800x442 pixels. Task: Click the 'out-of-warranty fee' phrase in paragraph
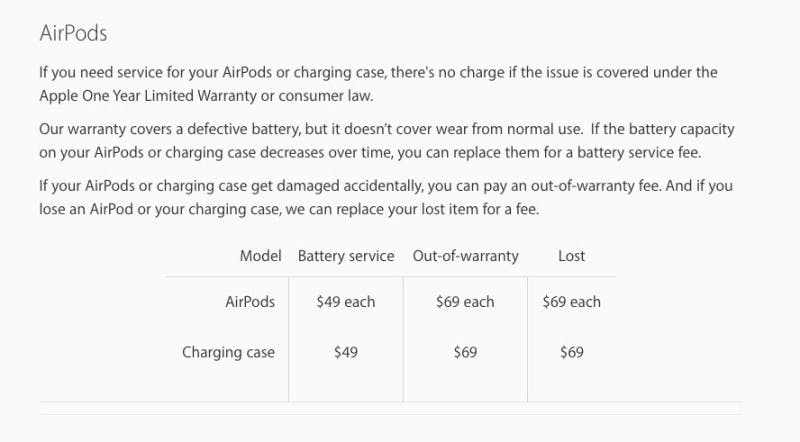coord(596,185)
